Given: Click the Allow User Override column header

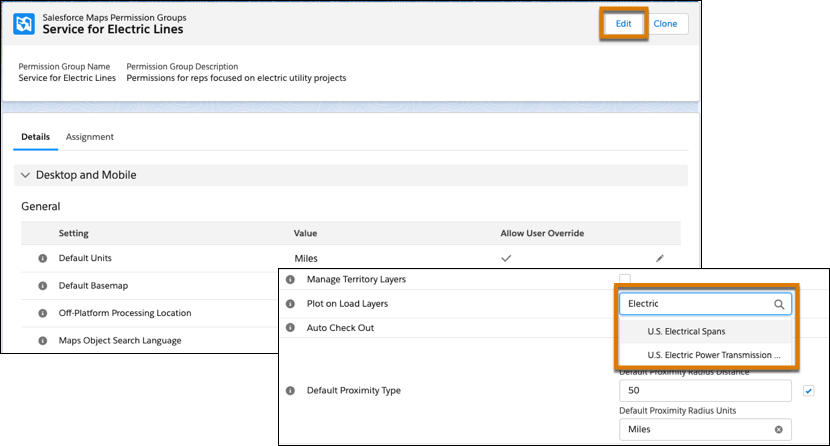Looking at the screenshot, I should (542, 233).
